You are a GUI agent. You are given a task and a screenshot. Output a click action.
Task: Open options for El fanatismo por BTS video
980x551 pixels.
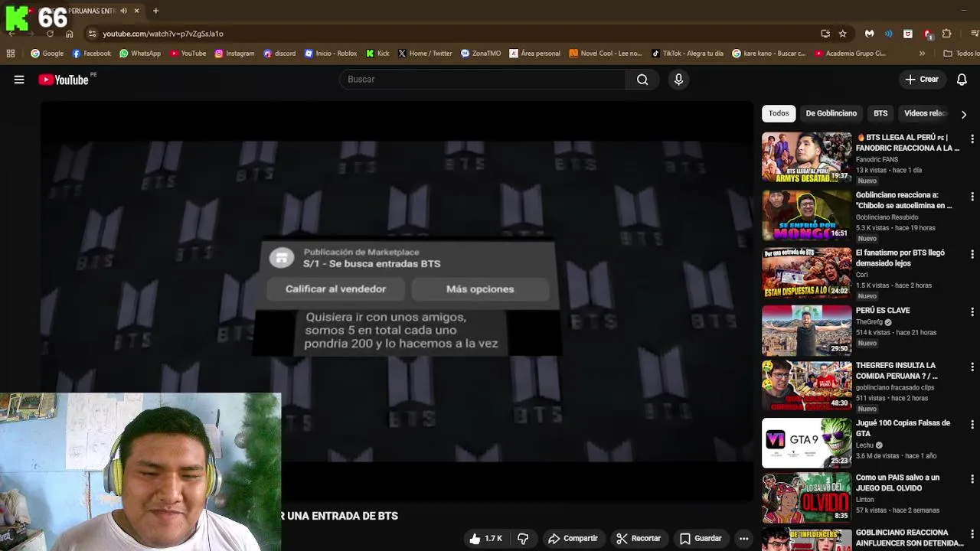click(972, 254)
